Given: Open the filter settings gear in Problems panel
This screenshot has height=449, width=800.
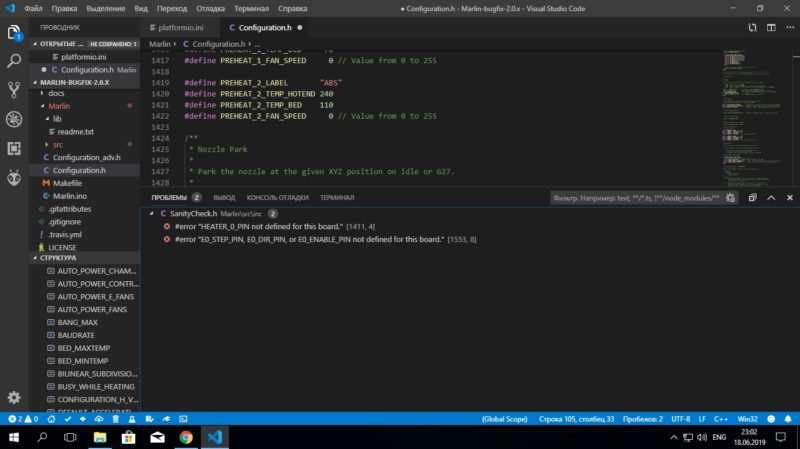Looking at the screenshot, I should pos(730,198).
